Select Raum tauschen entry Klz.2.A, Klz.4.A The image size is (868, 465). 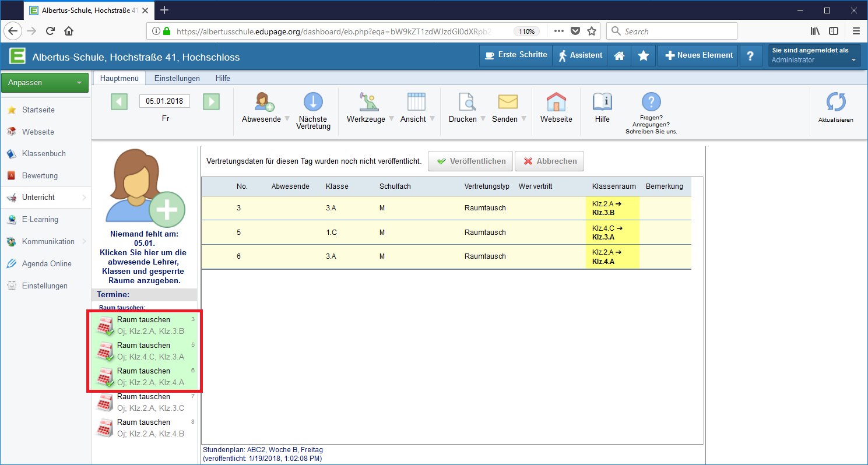point(144,377)
